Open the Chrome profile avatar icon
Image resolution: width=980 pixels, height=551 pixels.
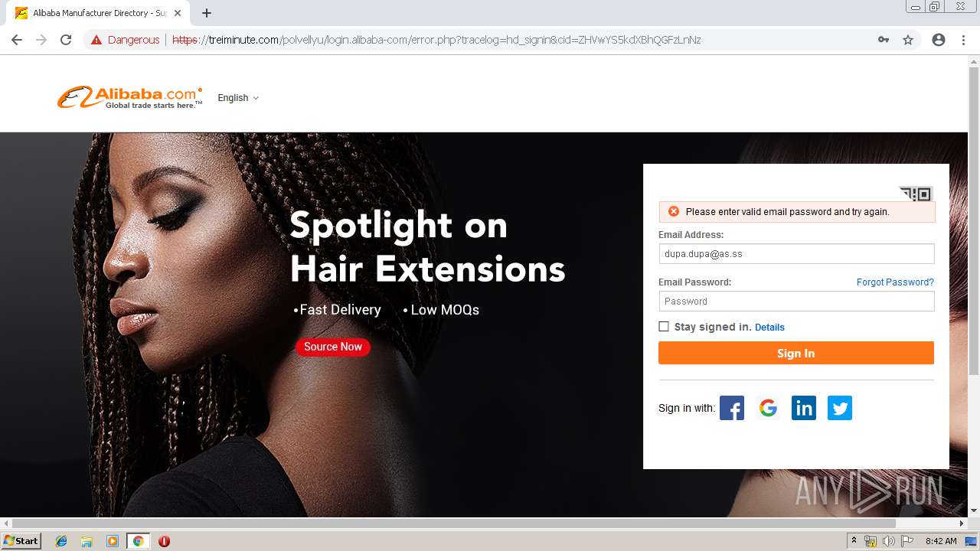939,40
